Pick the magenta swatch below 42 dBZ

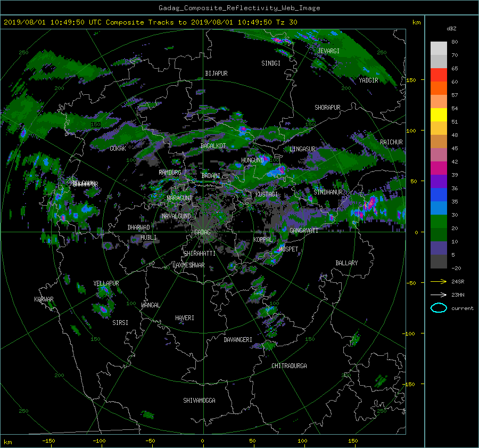tap(439, 168)
